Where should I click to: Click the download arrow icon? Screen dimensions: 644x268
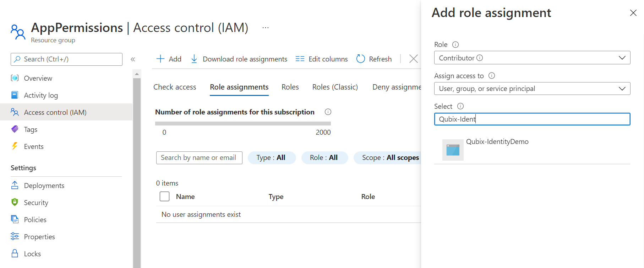point(194,59)
